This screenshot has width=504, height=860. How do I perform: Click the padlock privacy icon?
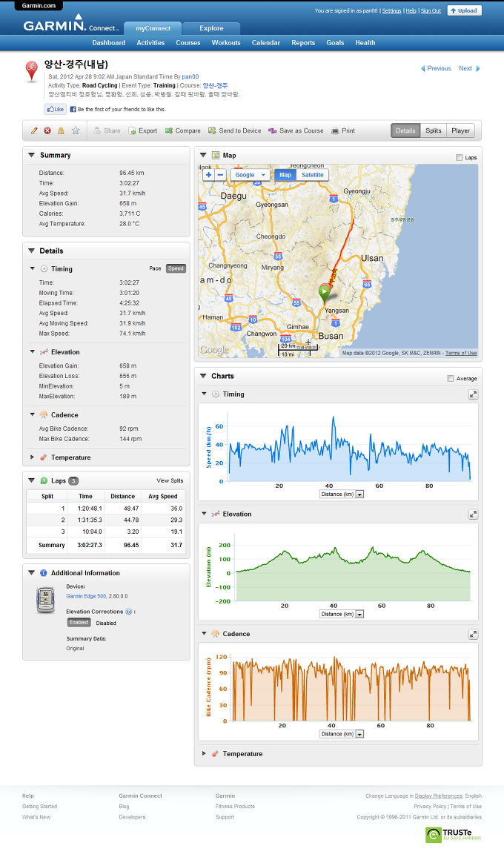pyautogui.click(x=61, y=130)
